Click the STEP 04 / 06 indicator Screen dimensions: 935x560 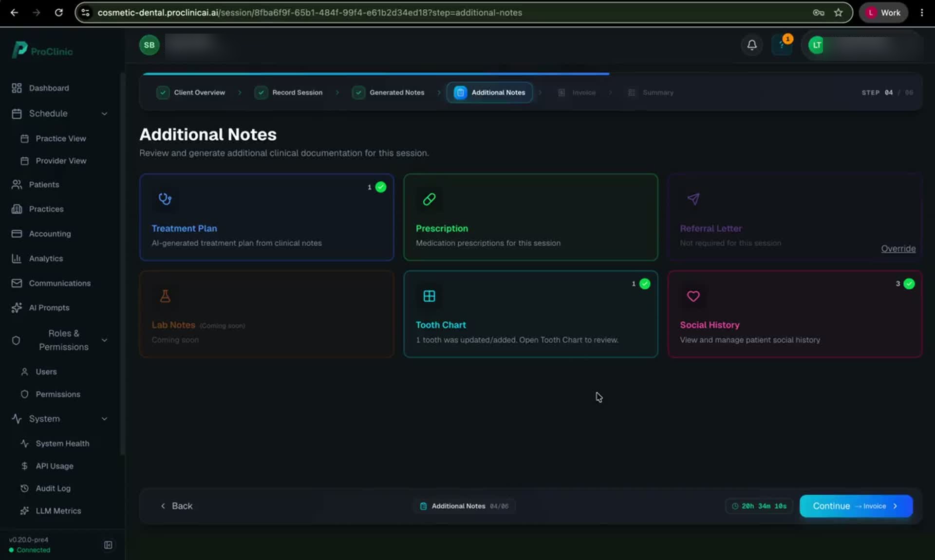click(887, 93)
